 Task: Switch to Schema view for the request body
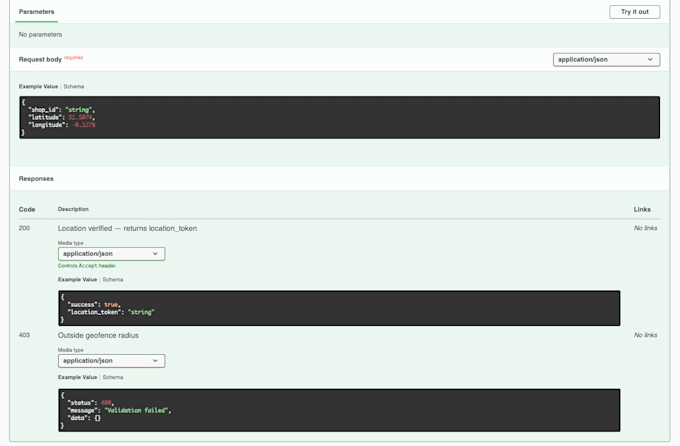click(74, 86)
